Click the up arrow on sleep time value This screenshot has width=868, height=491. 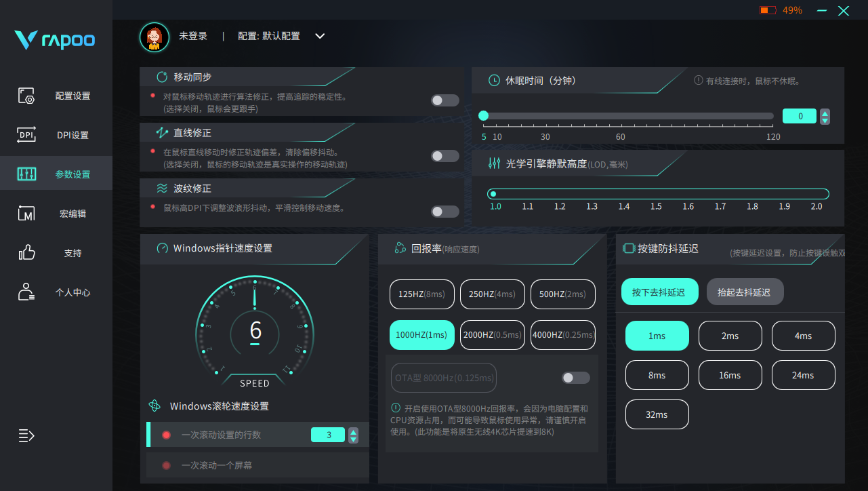click(825, 112)
